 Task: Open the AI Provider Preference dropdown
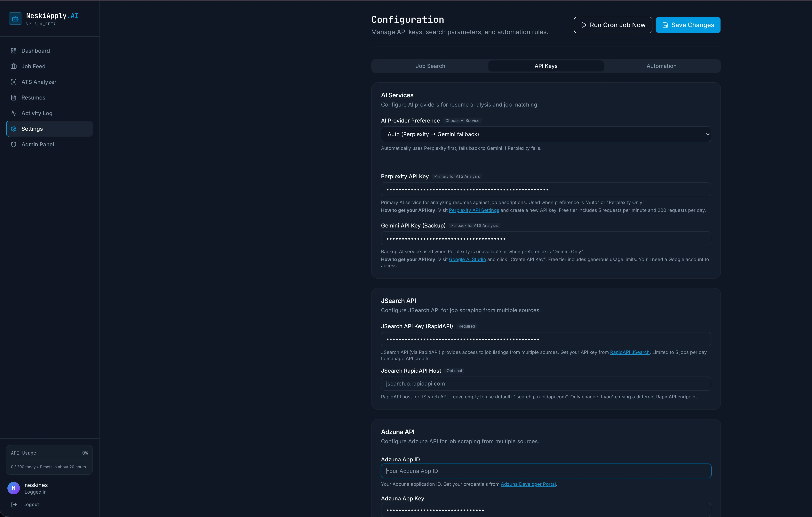pyautogui.click(x=546, y=134)
